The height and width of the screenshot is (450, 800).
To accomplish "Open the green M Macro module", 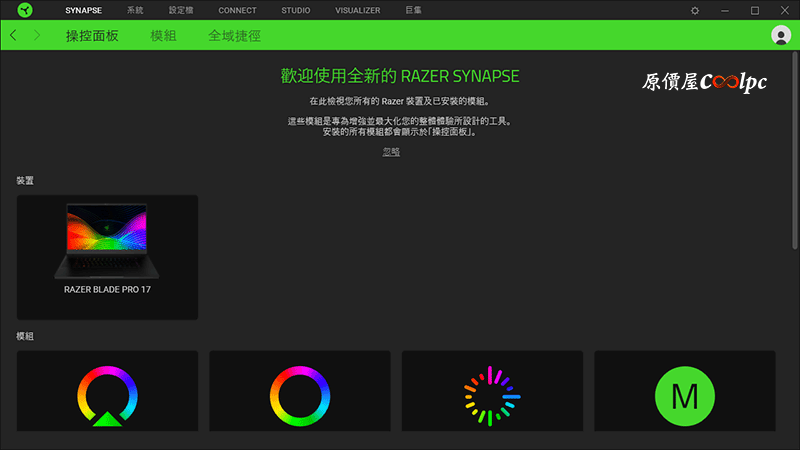I will pyautogui.click(x=685, y=396).
